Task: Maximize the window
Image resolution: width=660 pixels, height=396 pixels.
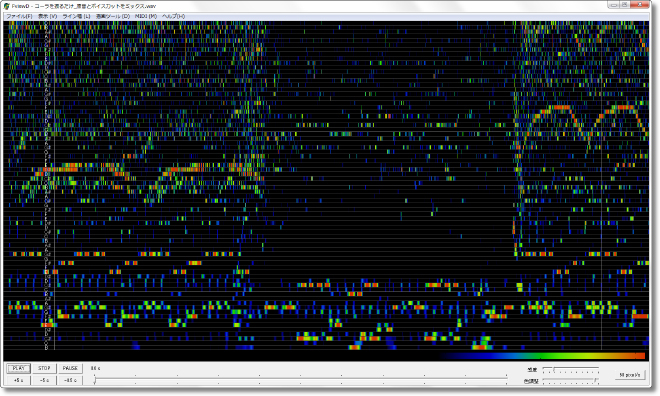Action: coord(625,5)
